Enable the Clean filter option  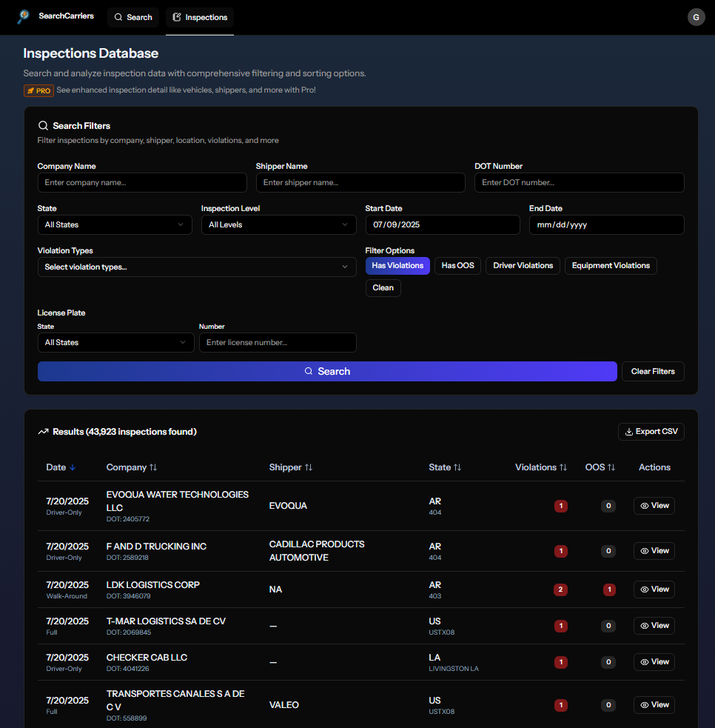(x=383, y=287)
